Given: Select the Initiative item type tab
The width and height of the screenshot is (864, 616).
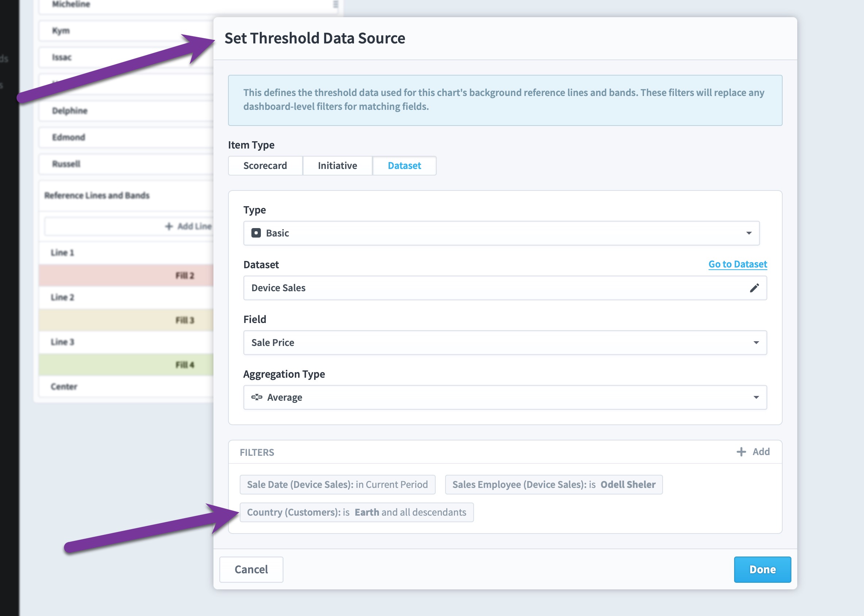Looking at the screenshot, I should click(337, 166).
